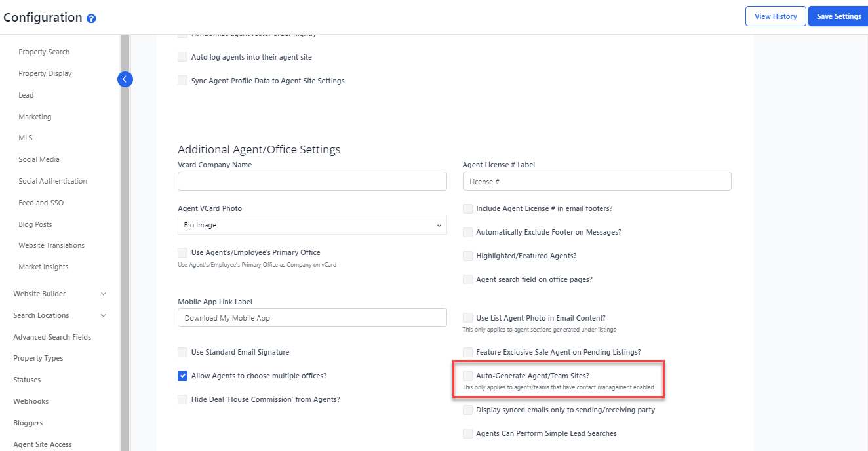Collapse the sidebar with the blue arrow
This screenshot has width=868, height=451.
[125, 79]
